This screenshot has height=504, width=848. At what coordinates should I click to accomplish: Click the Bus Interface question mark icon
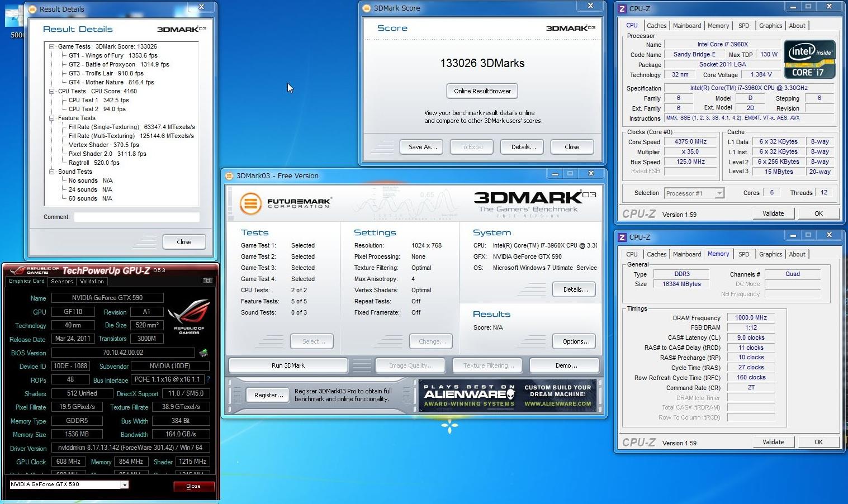click(208, 379)
